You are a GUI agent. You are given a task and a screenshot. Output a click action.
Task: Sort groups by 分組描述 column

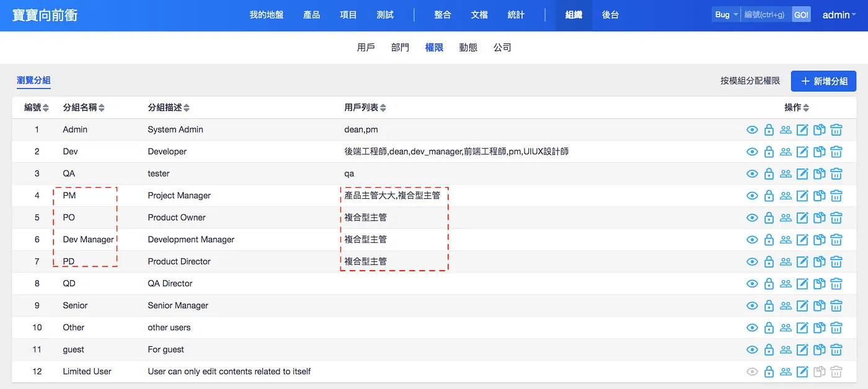pos(169,108)
